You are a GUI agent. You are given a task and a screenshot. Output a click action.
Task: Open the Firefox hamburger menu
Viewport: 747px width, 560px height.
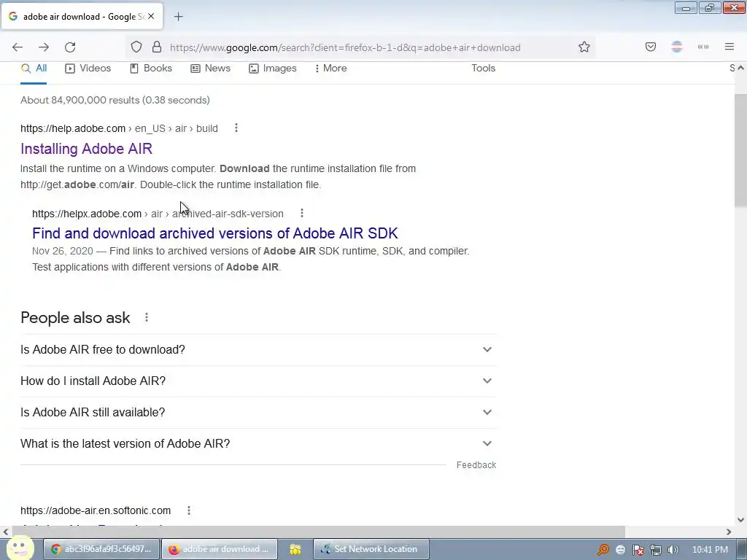729,47
